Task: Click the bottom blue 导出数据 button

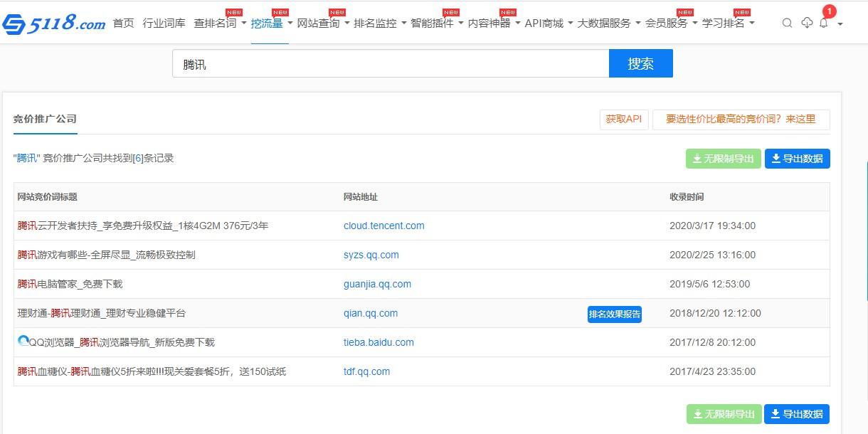Action: (x=798, y=413)
